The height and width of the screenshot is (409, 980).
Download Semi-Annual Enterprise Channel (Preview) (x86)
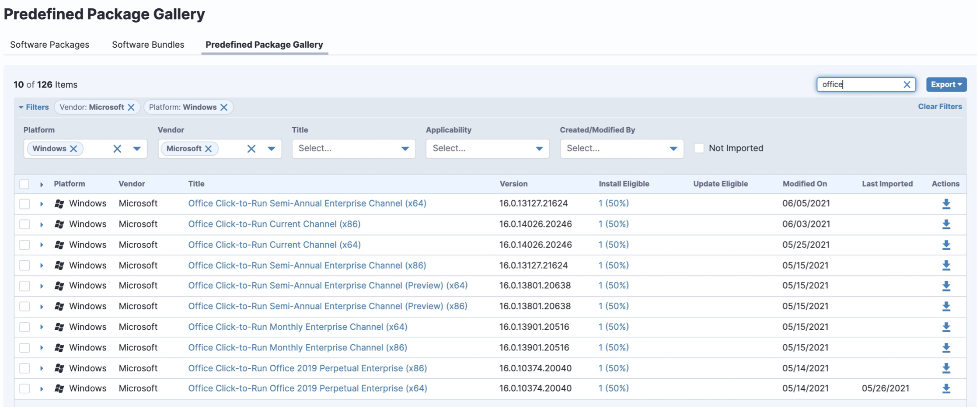click(x=946, y=307)
